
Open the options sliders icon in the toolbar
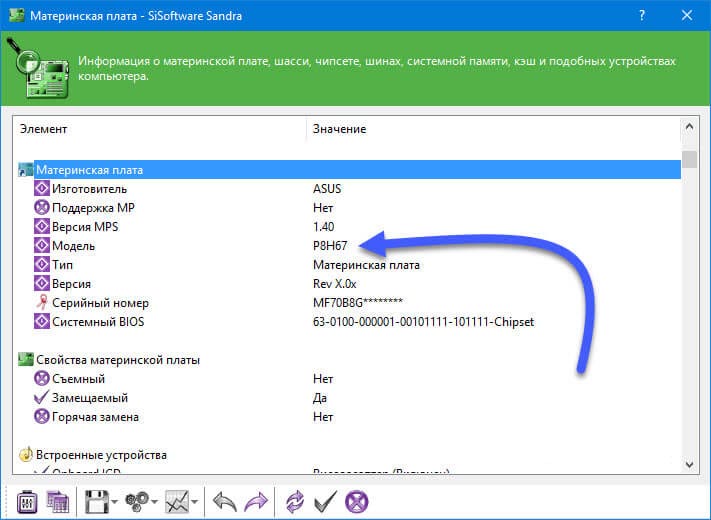[x=27, y=502]
